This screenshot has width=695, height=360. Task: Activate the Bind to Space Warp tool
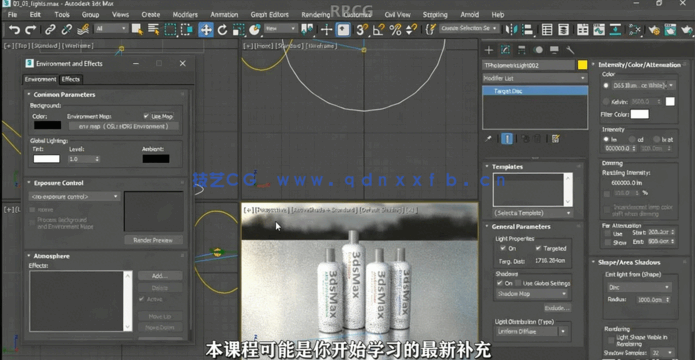[x=82, y=30]
